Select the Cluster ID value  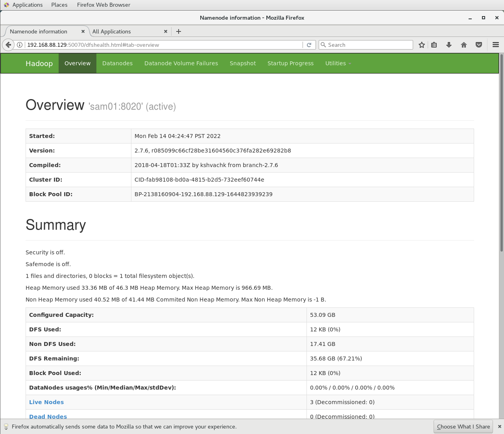199,180
